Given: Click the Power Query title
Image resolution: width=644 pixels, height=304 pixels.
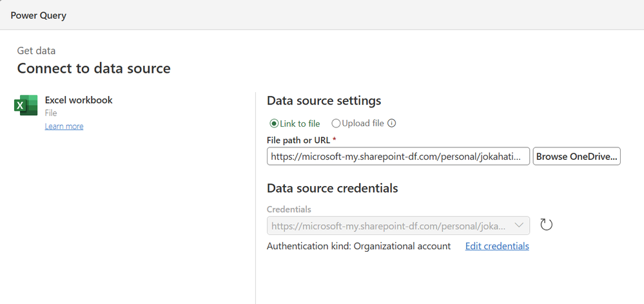Looking at the screenshot, I should click(x=38, y=15).
